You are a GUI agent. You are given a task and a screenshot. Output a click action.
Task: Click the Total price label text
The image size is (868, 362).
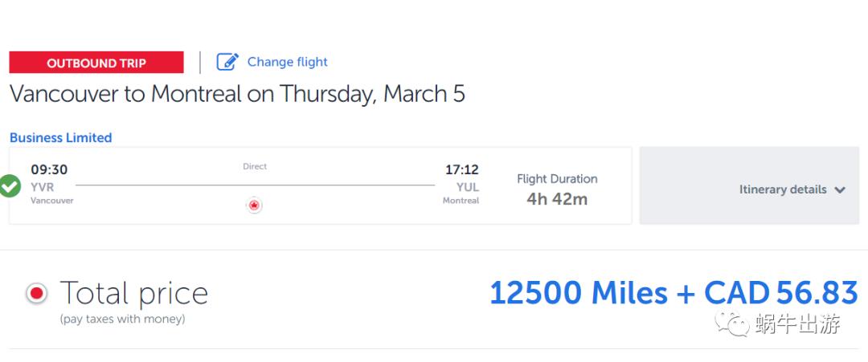coord(133,294)
